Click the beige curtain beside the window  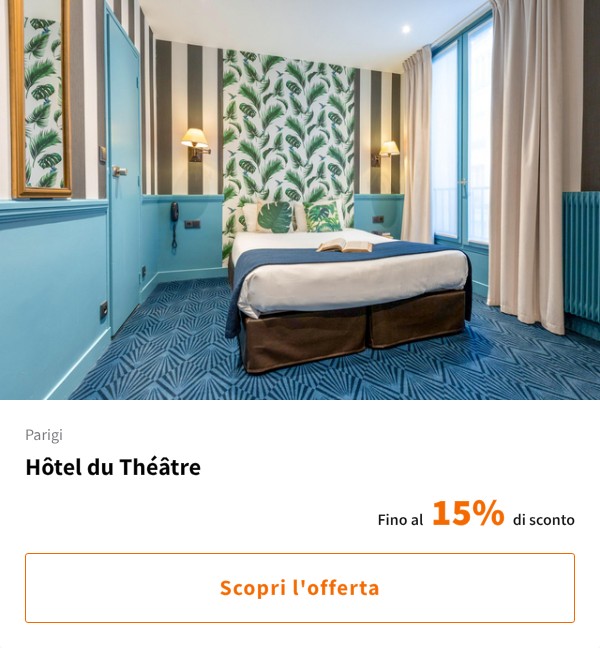(x=527, y=165)
